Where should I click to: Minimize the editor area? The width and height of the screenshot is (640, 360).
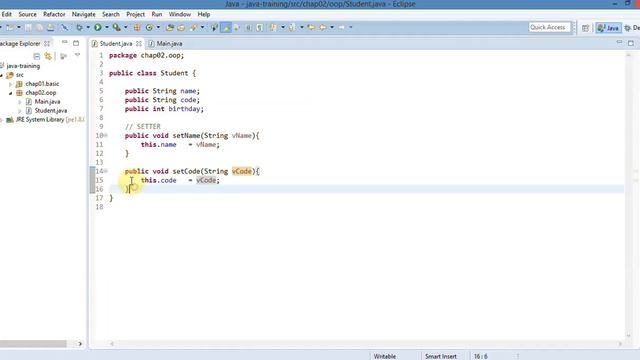pos(619,42)
